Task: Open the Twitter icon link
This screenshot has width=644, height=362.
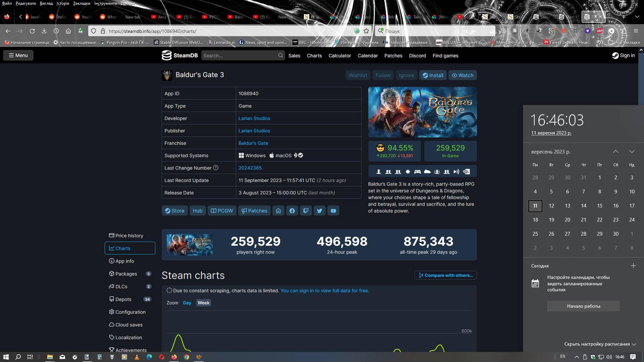Action: (x=320, y=211)
